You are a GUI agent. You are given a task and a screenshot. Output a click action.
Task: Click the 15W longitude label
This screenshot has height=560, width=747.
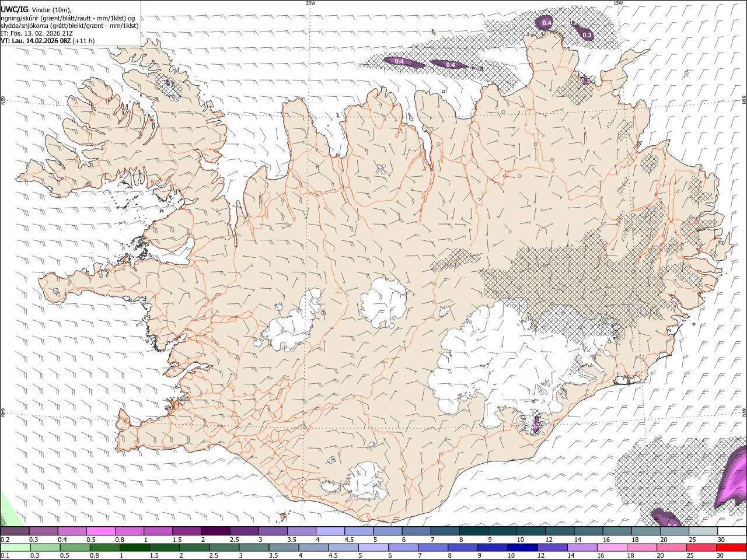[x=618, y=3]
